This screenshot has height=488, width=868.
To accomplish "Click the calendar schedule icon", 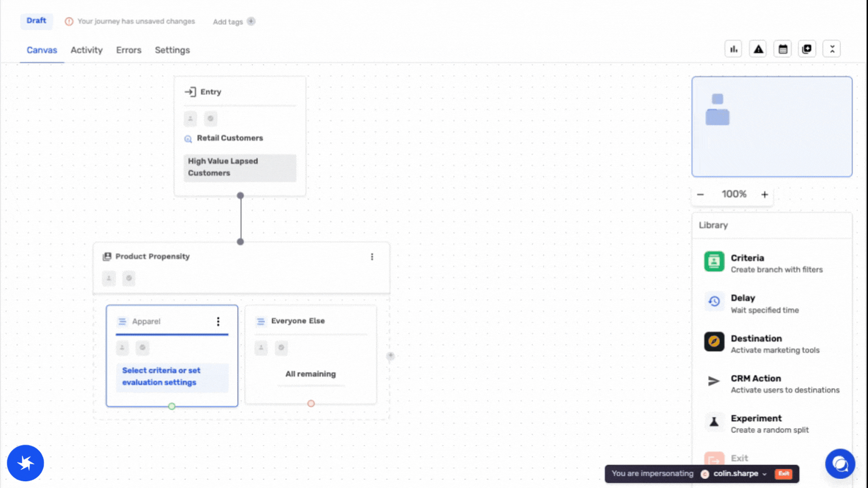I will (x=783, y=49).
